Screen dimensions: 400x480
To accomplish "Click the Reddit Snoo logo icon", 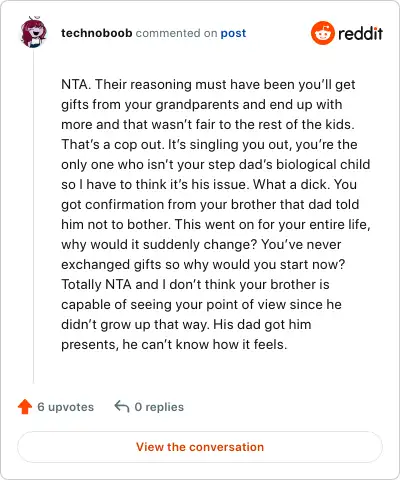I will coord(322,33).
